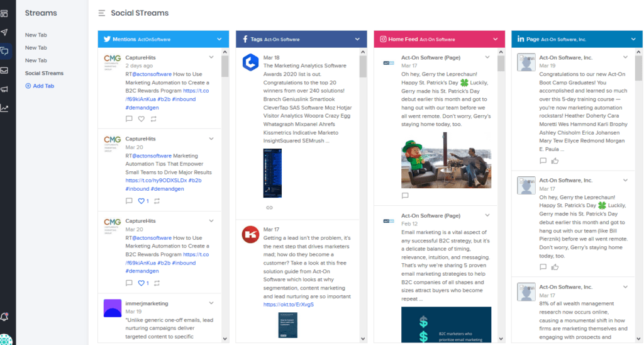This screenshot has width=644, height=345.
Task: Comment on LinkedIn Gerry the Leprechaun post
Action: coord(543,268)
